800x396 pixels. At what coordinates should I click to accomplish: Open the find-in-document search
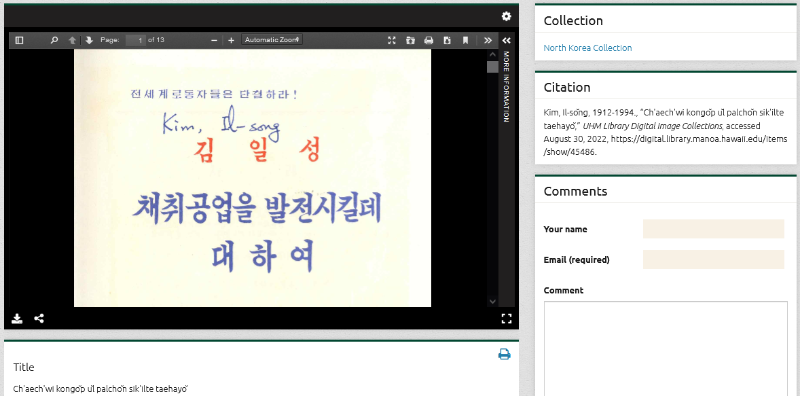point(54,40)
